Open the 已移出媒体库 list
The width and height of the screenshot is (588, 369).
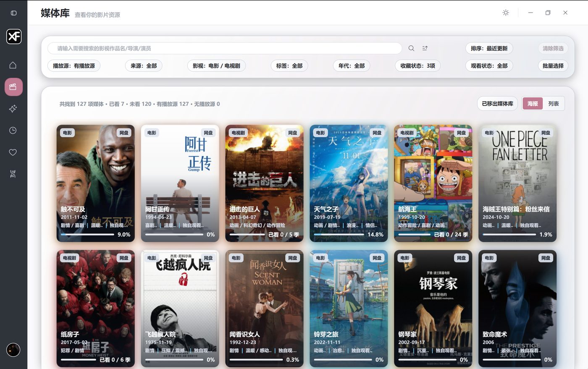[498, 104]
